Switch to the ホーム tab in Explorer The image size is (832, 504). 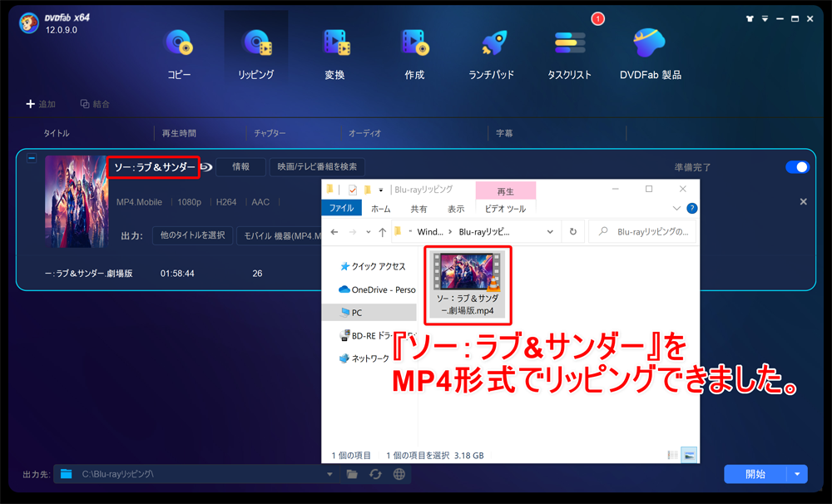[x=380, y=209]
